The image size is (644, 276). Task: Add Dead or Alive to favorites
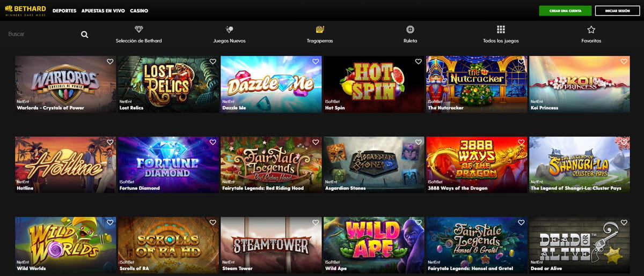click(624, 222)
